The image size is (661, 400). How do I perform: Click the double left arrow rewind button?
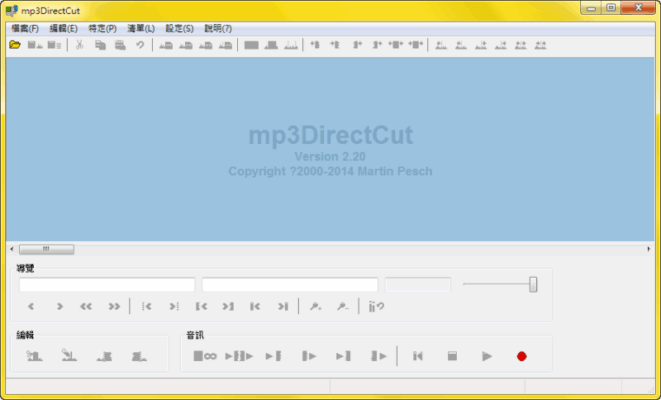pyautogui.click(x=86, y=306)
